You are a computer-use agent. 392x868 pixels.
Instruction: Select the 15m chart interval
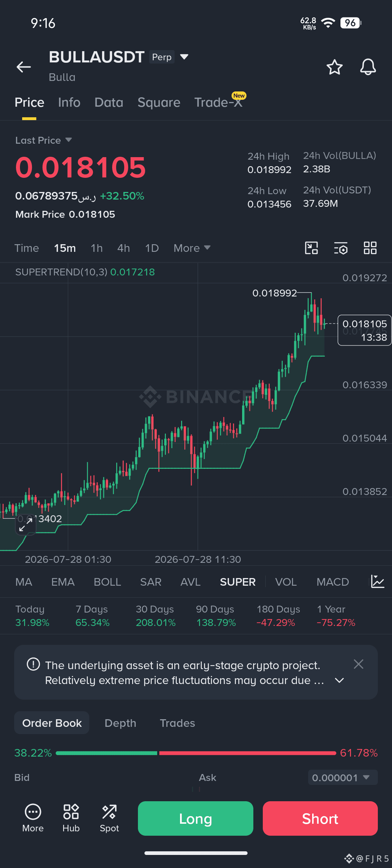65,248
